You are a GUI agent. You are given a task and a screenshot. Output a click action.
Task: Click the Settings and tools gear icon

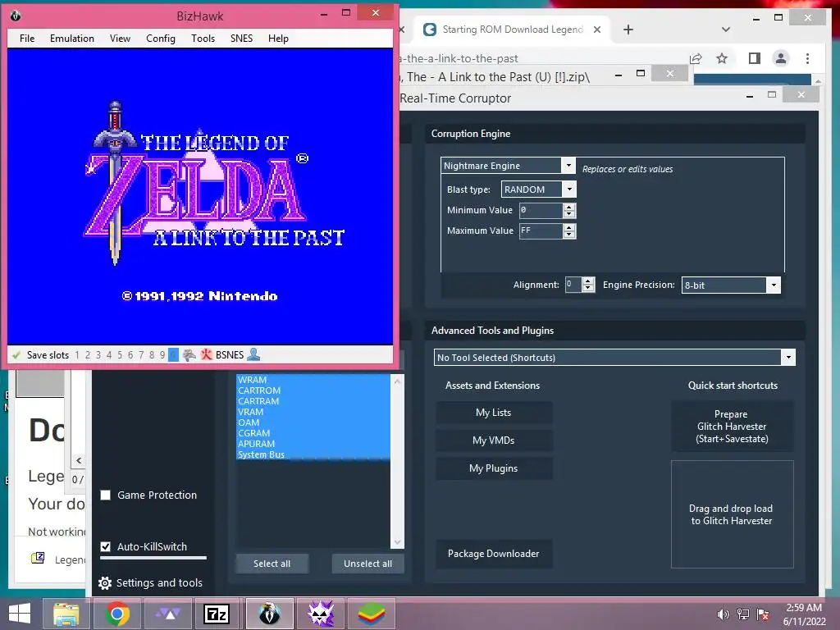click(105, 583)
